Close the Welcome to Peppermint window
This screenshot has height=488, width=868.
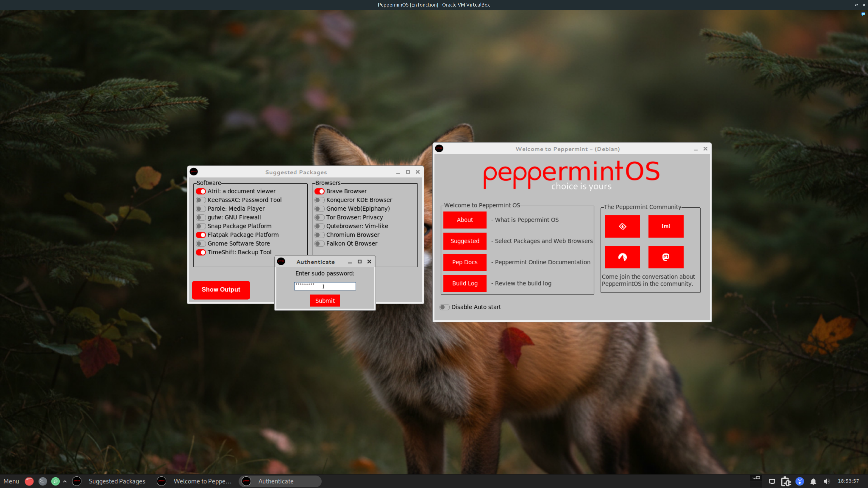tap(705, 149)
